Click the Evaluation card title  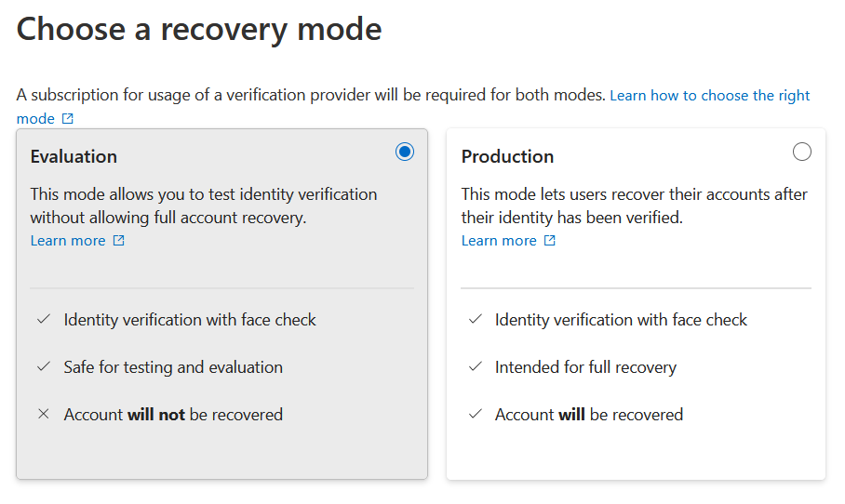click(x=74, y=156)
